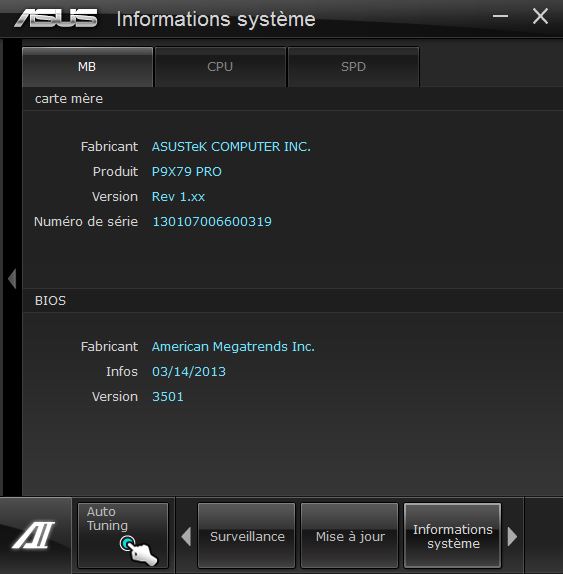563x574 pixels.
Task: Select manufacturer ASUSTeK COMPUTER INC.
Action: pos(231,147)
